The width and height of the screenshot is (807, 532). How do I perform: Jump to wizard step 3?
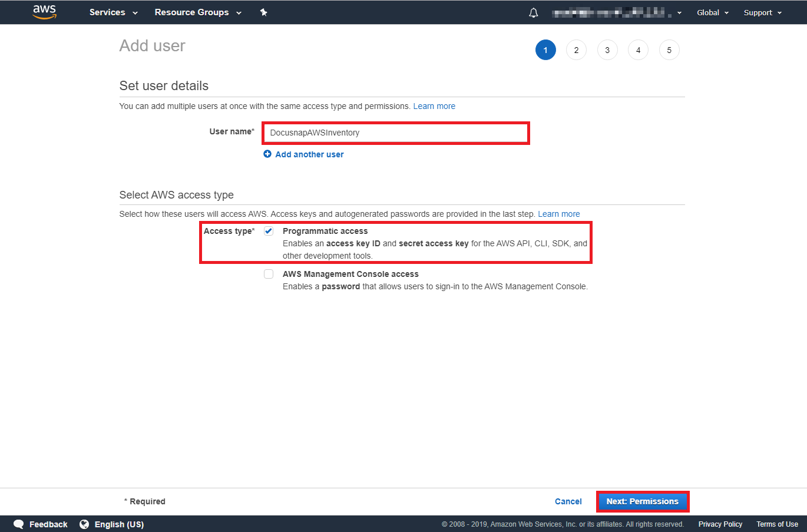click(x=607, y=50)
